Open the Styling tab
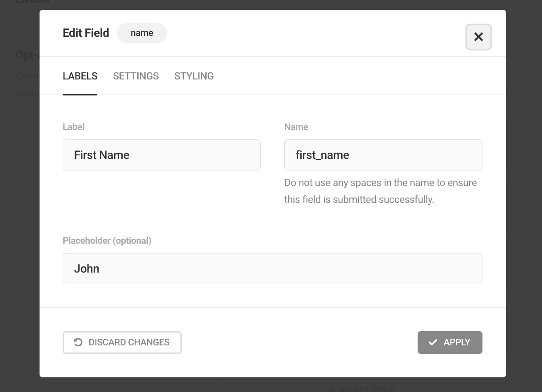The image size is (542, 392). click(x=194, y=76)
